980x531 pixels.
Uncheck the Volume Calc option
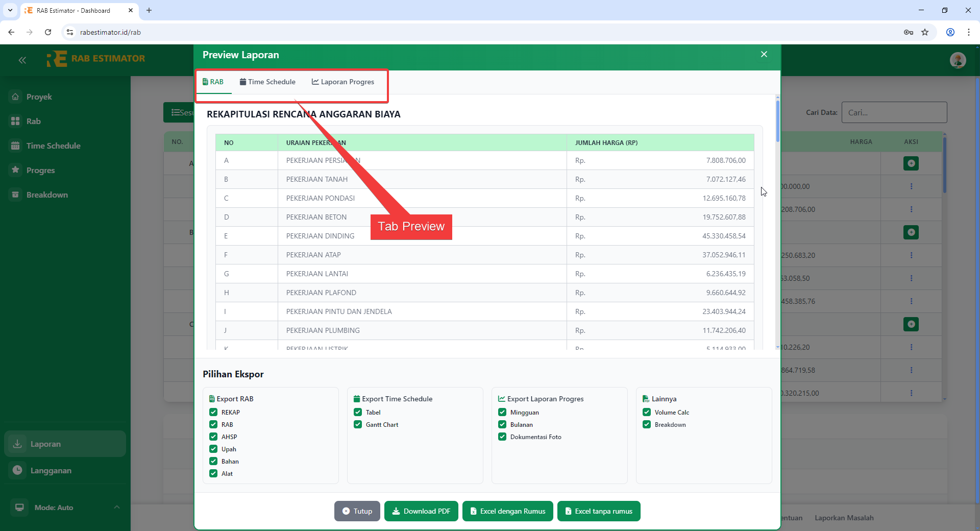(647, 412)
